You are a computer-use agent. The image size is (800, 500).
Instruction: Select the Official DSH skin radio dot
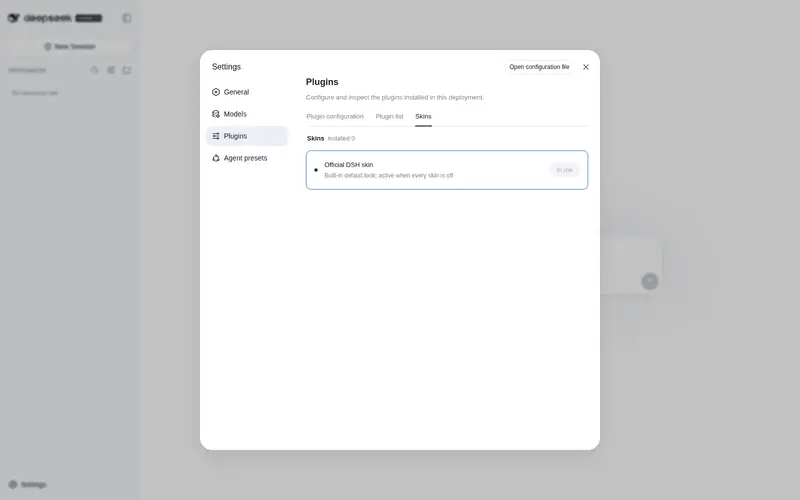(316, 170)
